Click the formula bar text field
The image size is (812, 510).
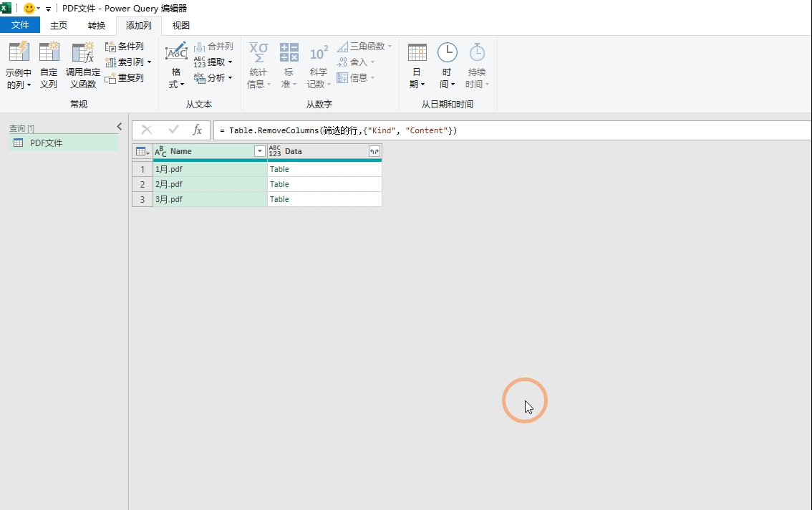[512, 130]
